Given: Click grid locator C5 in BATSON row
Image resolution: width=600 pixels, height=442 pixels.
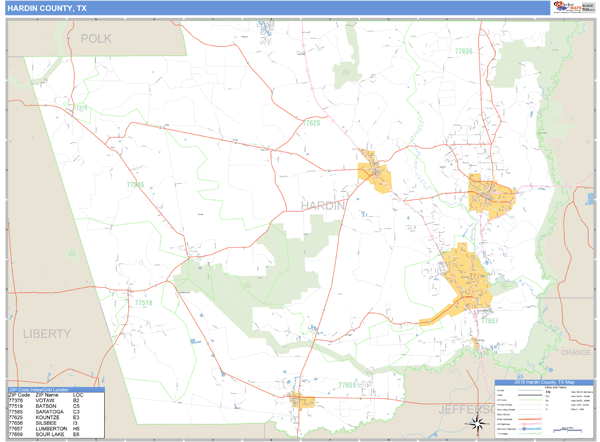Looking at the screenshot, I should click(76, 406).
